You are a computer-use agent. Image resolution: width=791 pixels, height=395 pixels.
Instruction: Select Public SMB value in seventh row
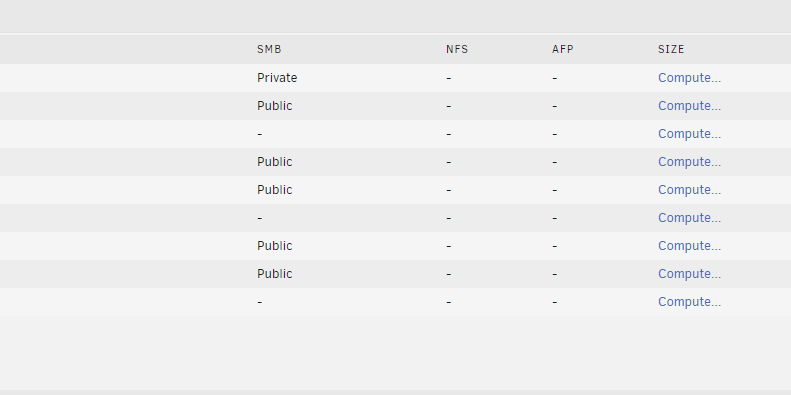point(274,246)
